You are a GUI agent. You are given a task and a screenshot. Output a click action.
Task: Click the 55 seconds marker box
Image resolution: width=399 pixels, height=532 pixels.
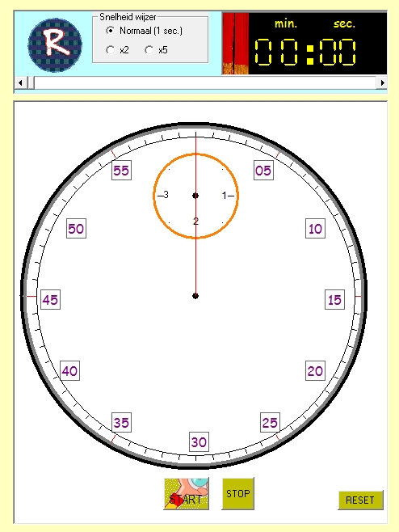(121, 171)
